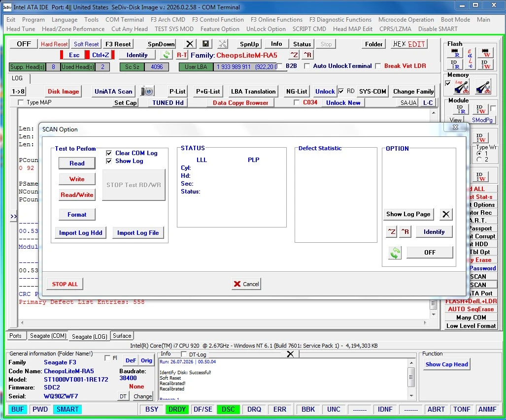Click the Show Cap Head button
Screen dimensions: 506x420
click(446, 364)
